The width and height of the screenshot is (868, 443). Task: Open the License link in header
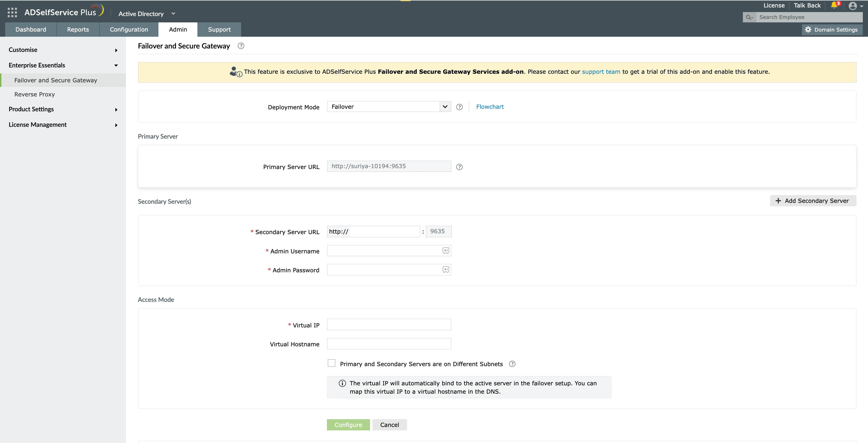(x=774, y=5)
